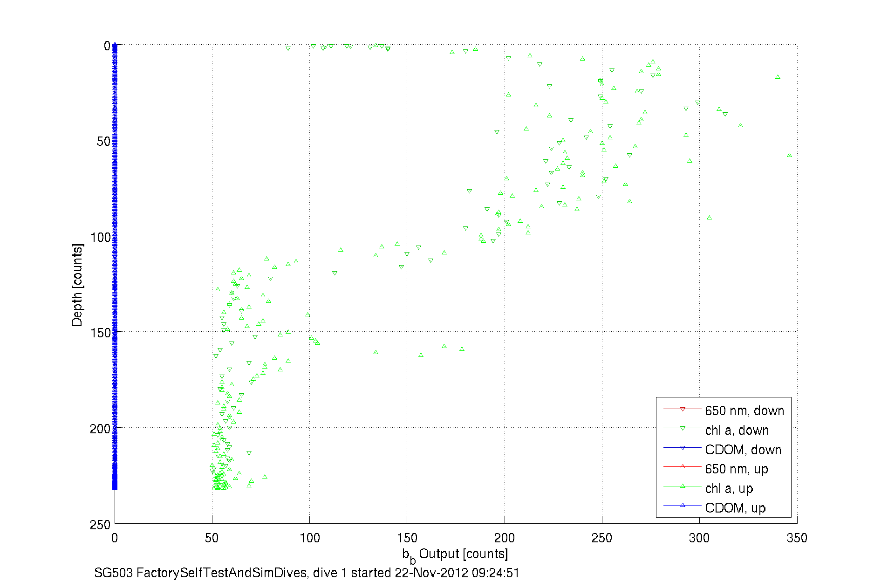Click y-axis tick label 250

[x=100, y=525]
